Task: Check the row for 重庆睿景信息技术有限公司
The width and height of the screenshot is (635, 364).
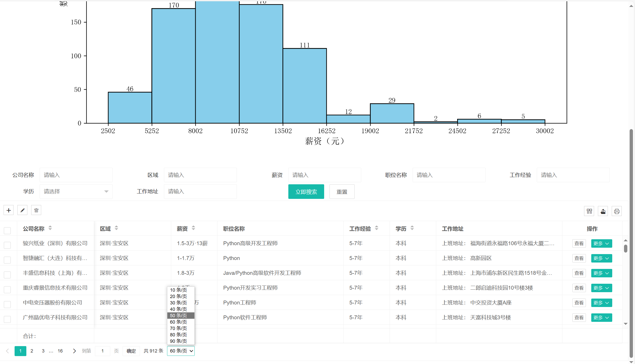Action: pyautogui.click(x=7, y=289)
